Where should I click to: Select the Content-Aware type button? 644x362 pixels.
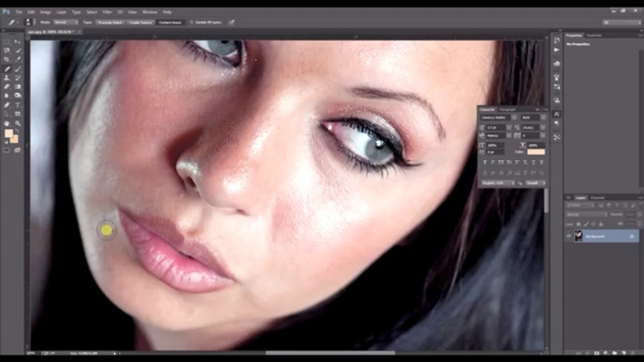click(170, 23)
